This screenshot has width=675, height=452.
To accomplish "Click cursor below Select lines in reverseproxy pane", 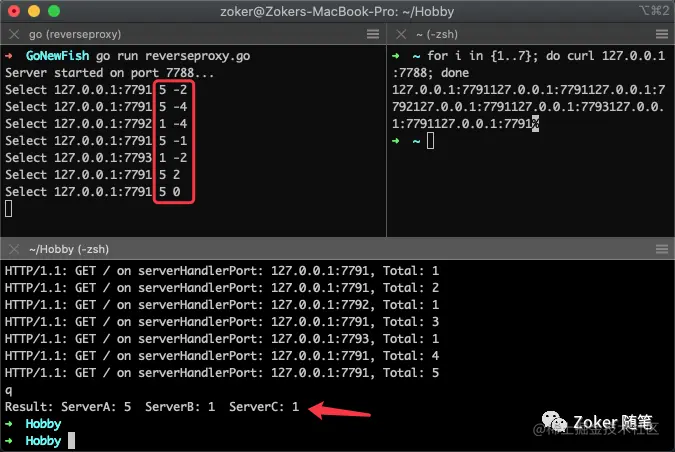I will [9, 209].
